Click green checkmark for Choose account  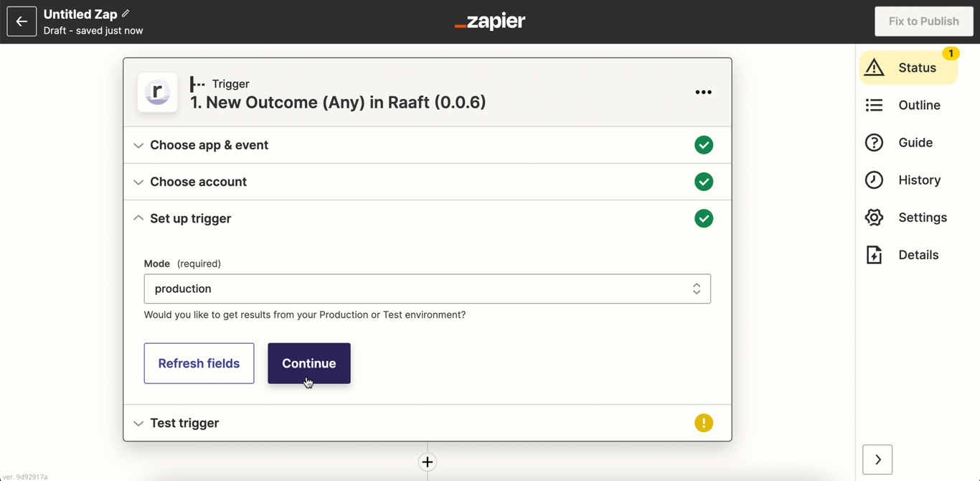click(x=704, y=182)
